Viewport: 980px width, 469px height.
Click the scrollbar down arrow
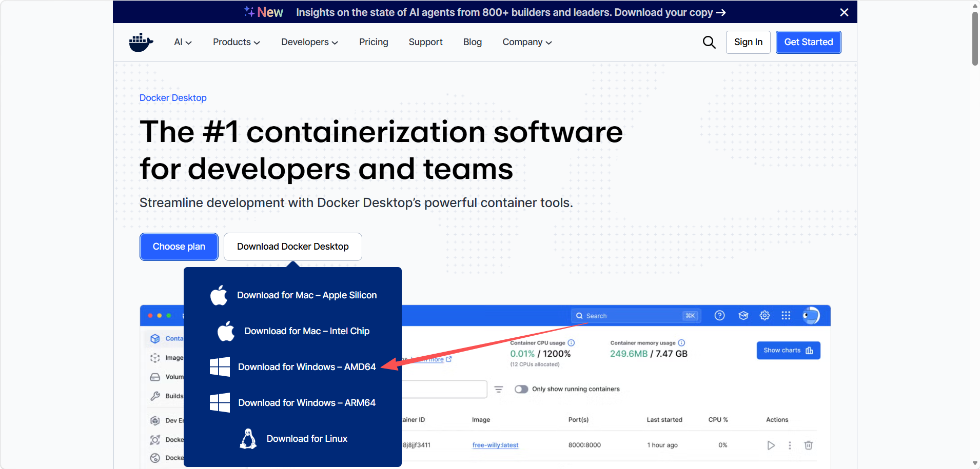(975, 463)
